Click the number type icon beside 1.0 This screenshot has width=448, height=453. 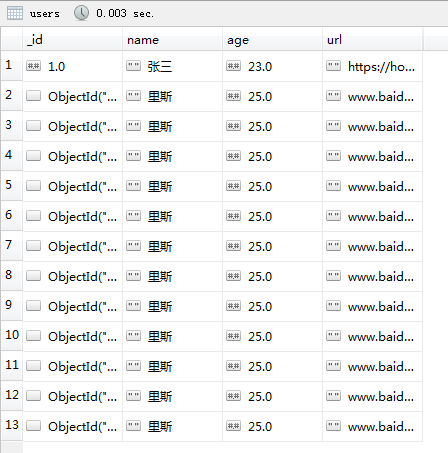33,66
